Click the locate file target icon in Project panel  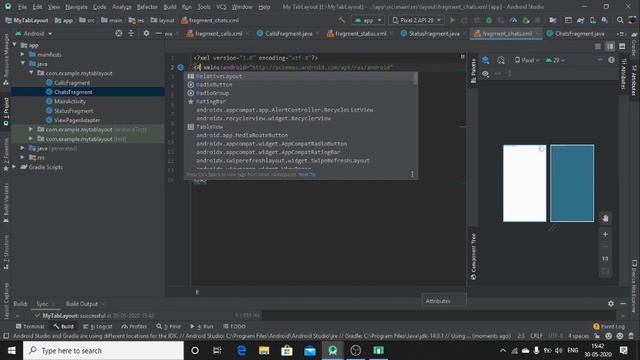click(x=118, y=33)
